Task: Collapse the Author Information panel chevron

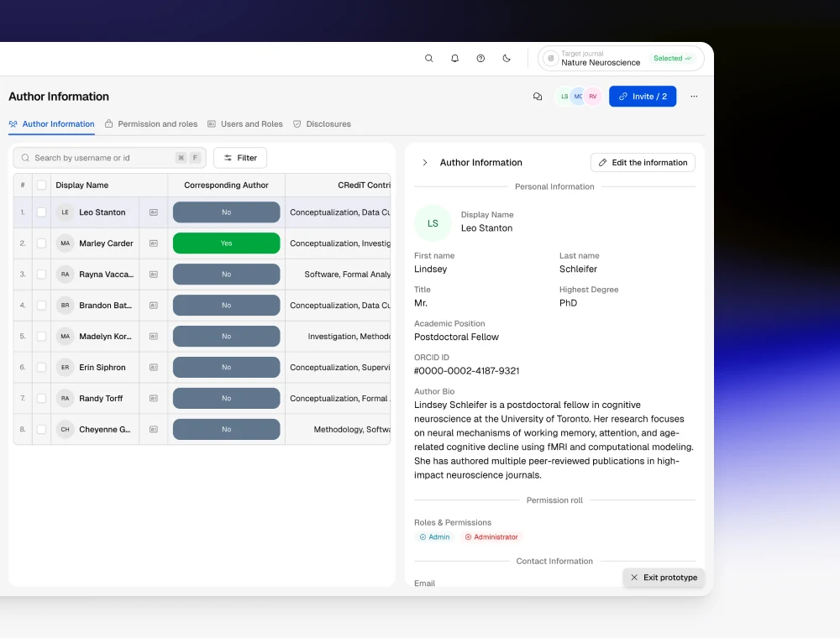Action: click(x=425, y=163)
